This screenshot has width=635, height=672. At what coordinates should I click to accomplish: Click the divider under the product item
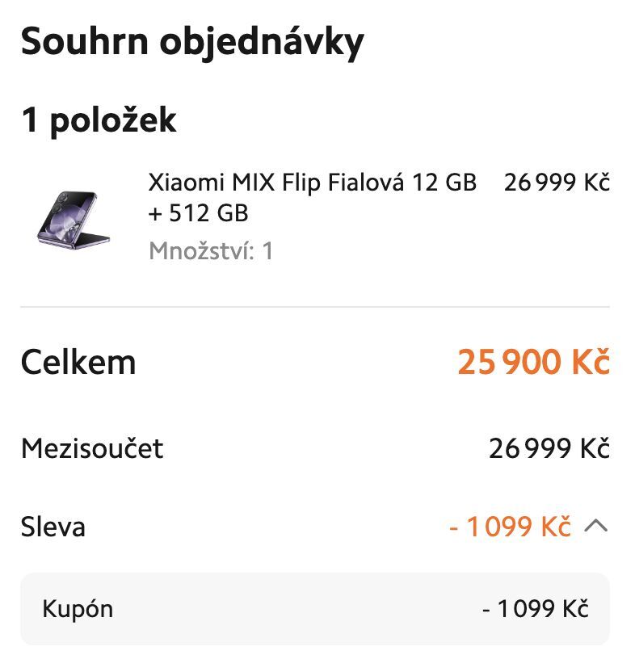[317, 305]
